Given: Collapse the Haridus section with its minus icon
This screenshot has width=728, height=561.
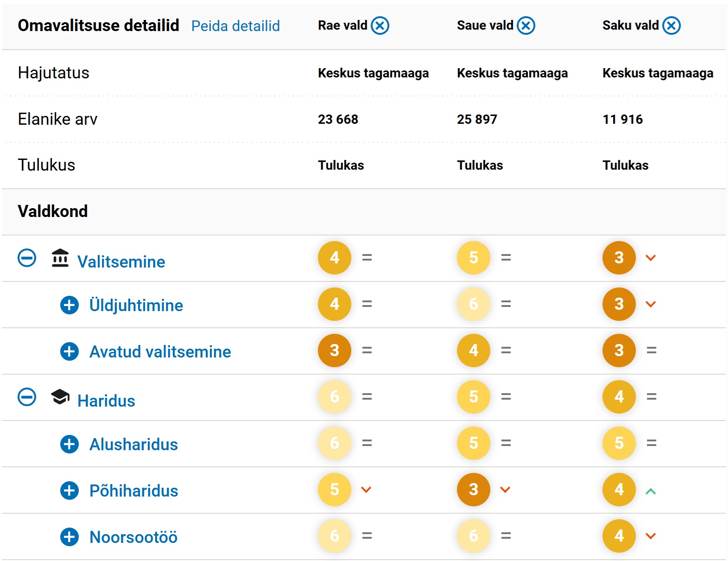Looking at the screenshot, I should pos(27,397).
